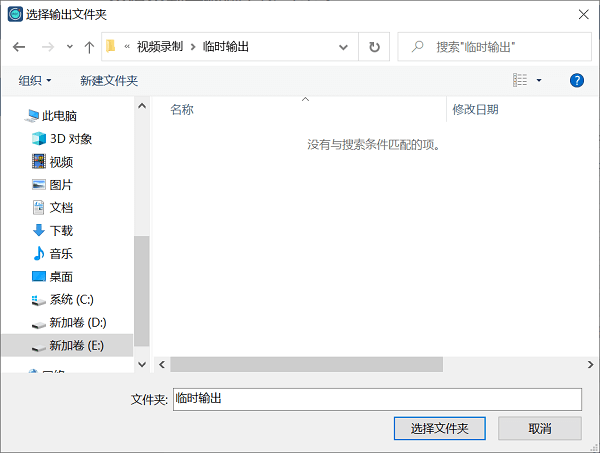The width and height of the screenshot is (600, 453).
Task: Click the search box for 临时输出
Action: pos(494,47)
